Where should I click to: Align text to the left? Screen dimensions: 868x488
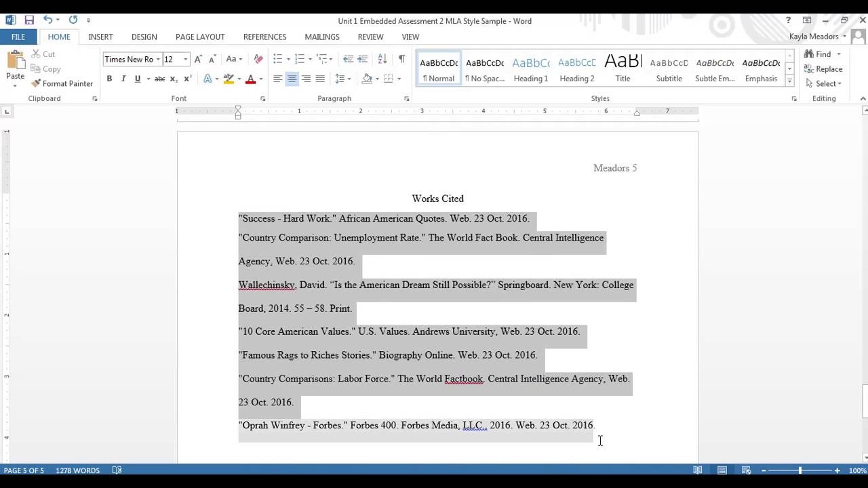(277, 79)
